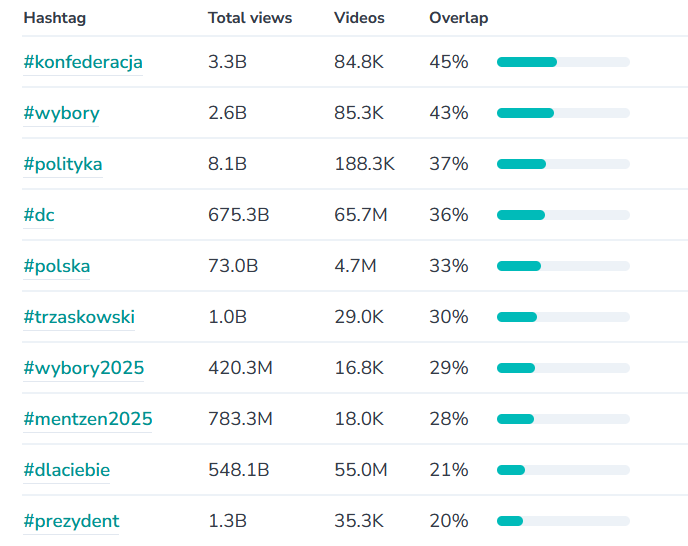The height and width of the screenshot is (546, 688).
Task: Click the 20% overlap bar for #prezydent
Action: (x=563, y=521)
